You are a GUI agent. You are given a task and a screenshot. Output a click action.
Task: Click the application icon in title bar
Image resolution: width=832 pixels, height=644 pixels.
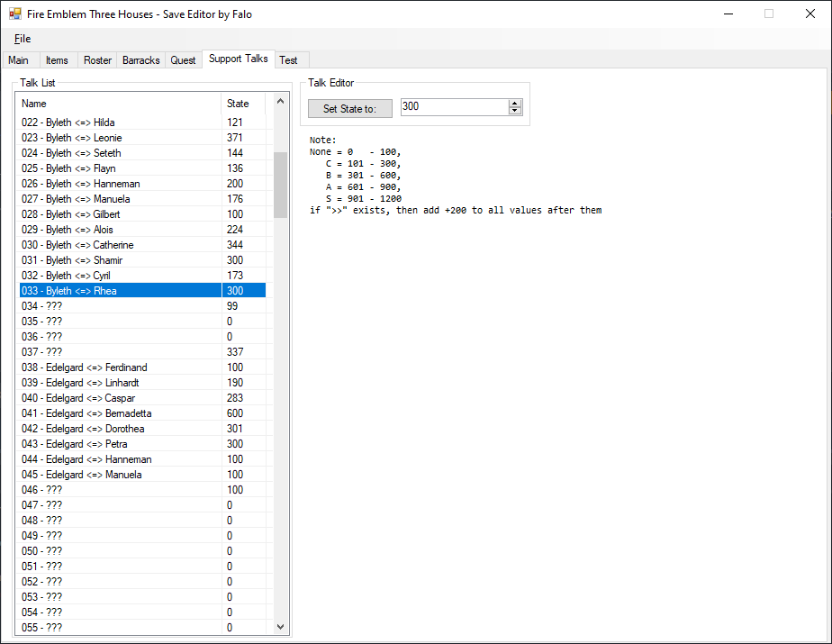click(x=14, y=14)
